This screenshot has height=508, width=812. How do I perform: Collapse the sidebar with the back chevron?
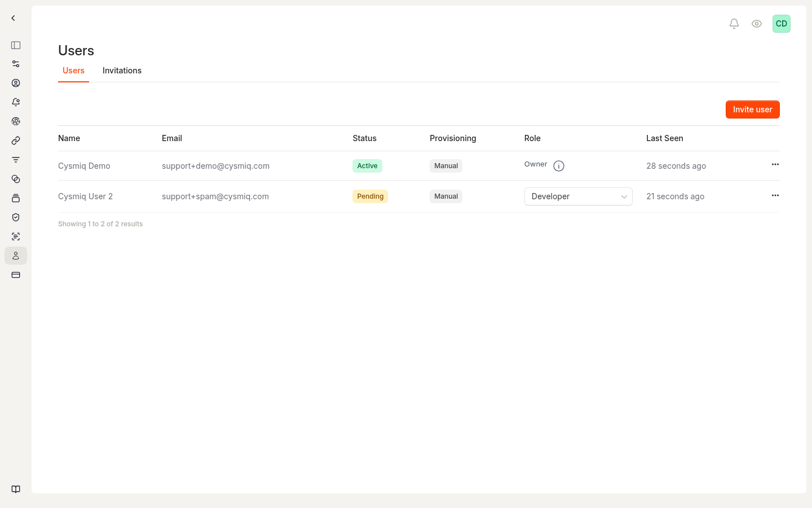[x=13, y=17]
